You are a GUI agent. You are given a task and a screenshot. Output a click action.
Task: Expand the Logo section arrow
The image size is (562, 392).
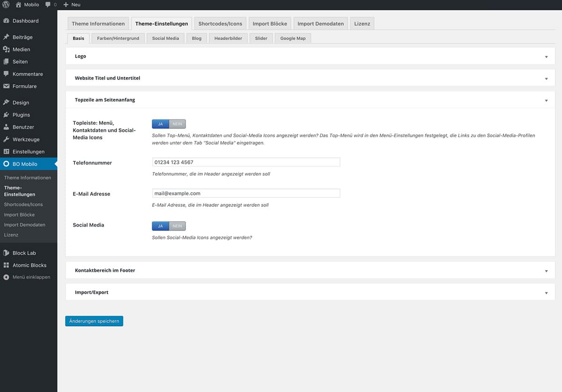[546, 57]
